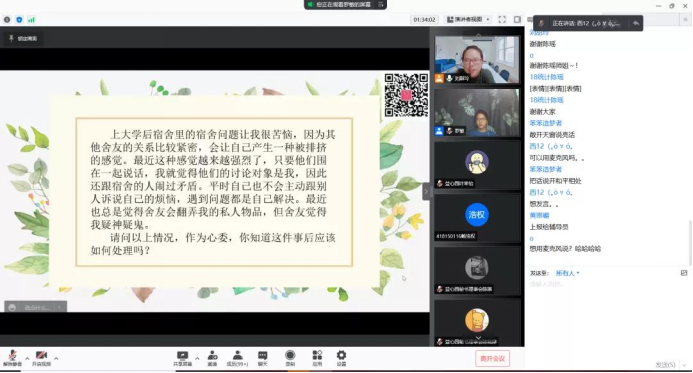Enter fullscreen mode with the corner-brackets icon
This screenshot has width=693, height=373.
(x=502, y=19)
